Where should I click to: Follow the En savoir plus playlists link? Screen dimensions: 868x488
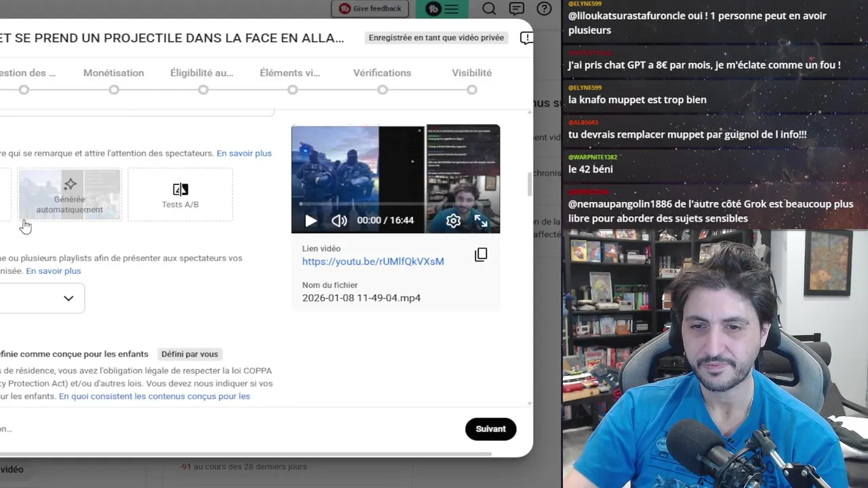pyautogui.click(x=53, y=271)
